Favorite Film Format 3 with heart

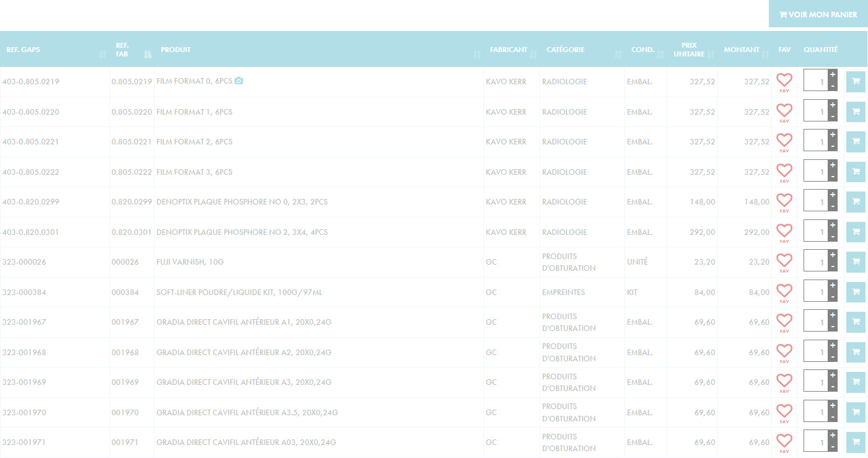(784, 170)
